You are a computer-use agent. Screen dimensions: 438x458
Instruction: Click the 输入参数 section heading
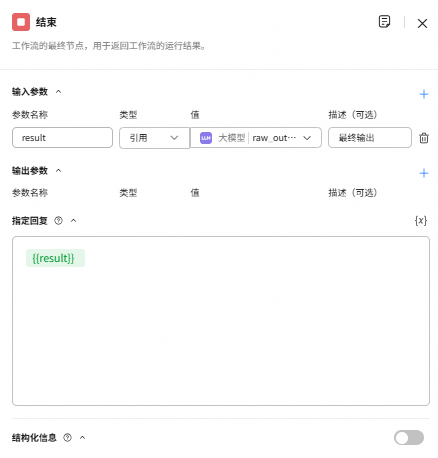30,91
